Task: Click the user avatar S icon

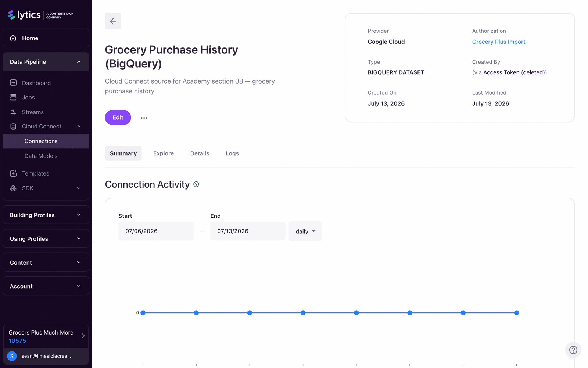Action: pyautogui.click(x=12, y=356)
